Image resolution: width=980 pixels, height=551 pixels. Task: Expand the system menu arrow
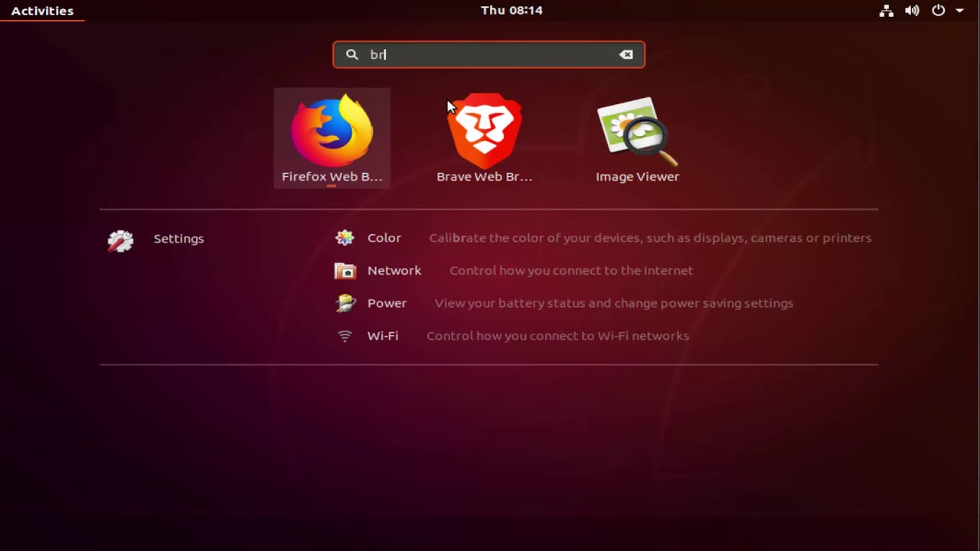[x=959, y=11]
